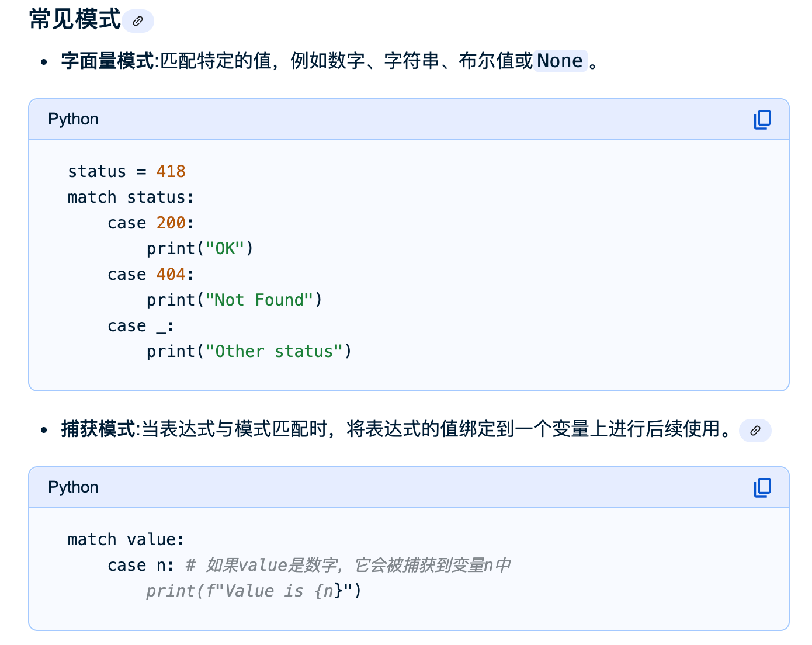Click the Python label of first code block
This screenshot has width=812, height=645.
[73, 119]
